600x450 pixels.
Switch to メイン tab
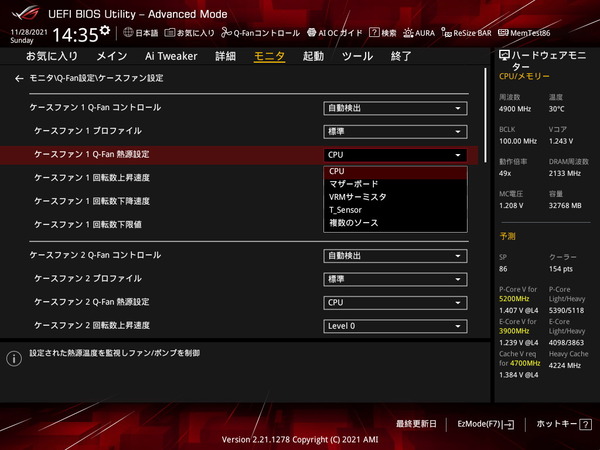[111, 56]
